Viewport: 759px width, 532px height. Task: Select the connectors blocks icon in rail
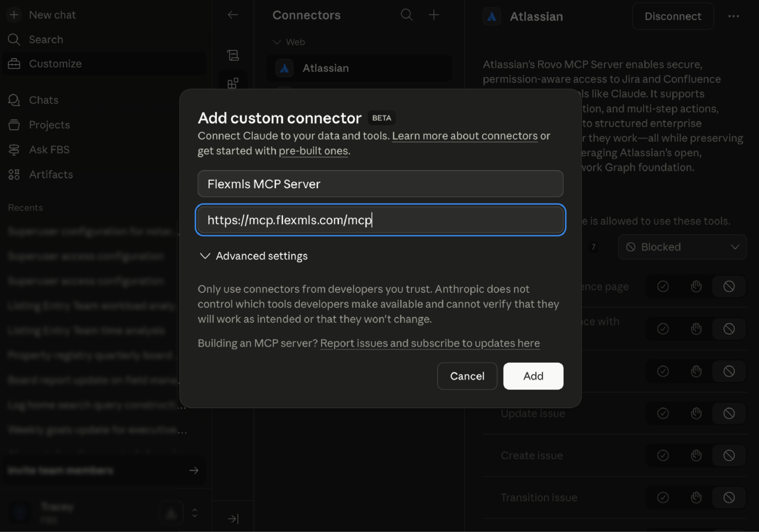click(x=233, y=83)
